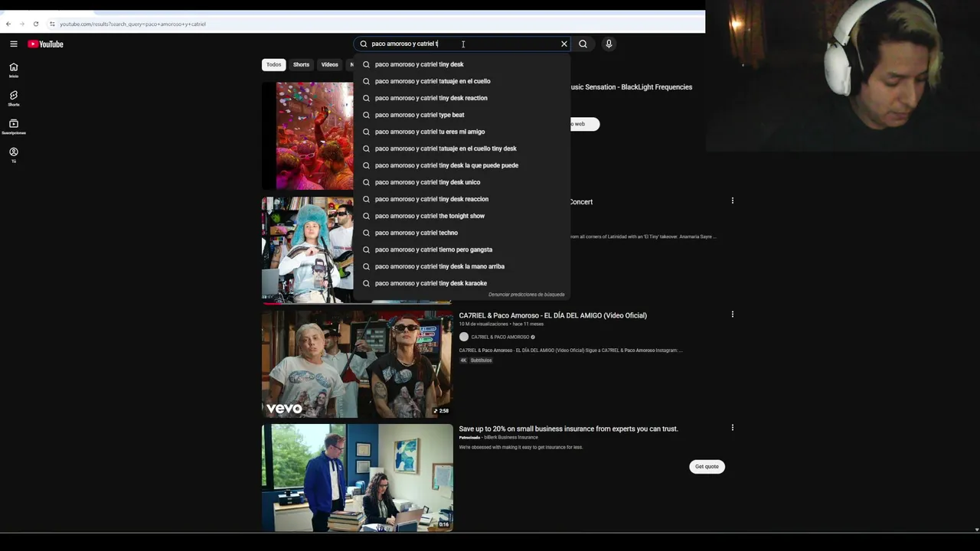This screenshot has height=551, width=980.
Task: Choose suggestion 'tiny desk karaoke'
Action: (x=462, y=283)
